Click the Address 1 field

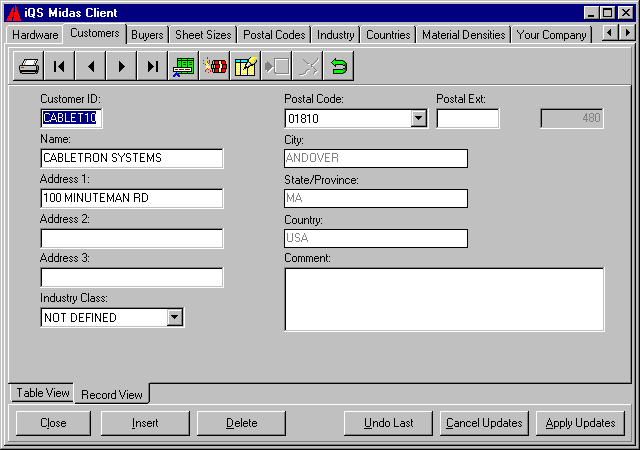tap(132, 198)
